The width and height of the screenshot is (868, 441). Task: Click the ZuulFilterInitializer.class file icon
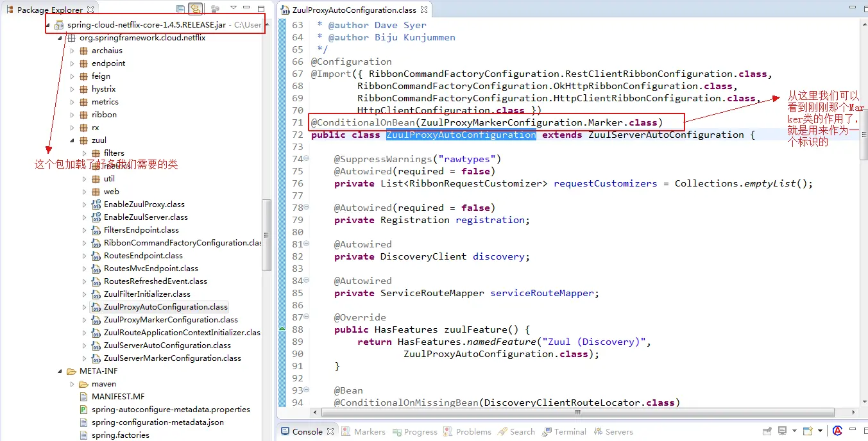(96, 294)
